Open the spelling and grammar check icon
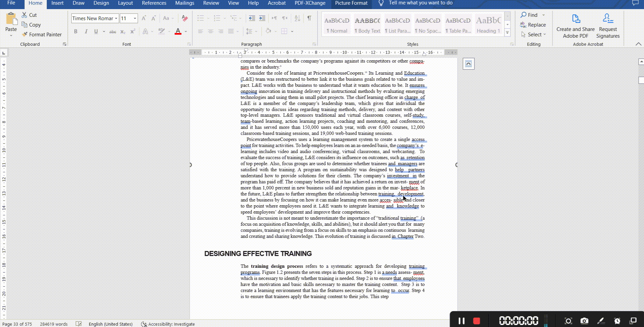The height and width of the screenshot is (327, 644). [79, 324]
